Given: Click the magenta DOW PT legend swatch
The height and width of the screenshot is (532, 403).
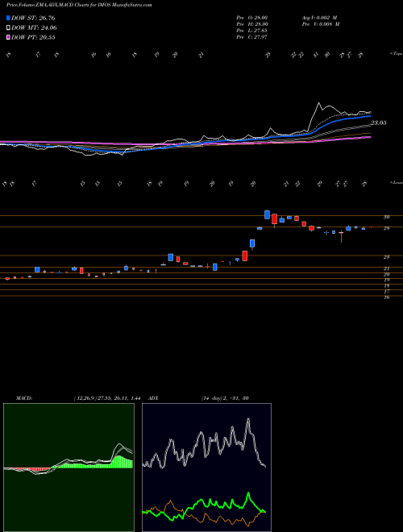Looking at the screenshot, I should 8,38.
